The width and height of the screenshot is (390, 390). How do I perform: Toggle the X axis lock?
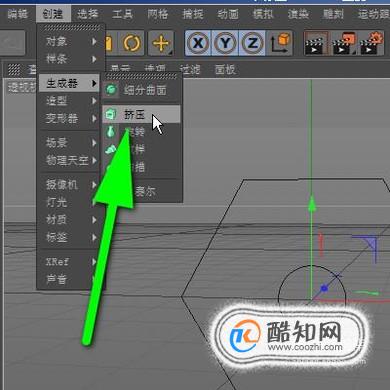198,43
